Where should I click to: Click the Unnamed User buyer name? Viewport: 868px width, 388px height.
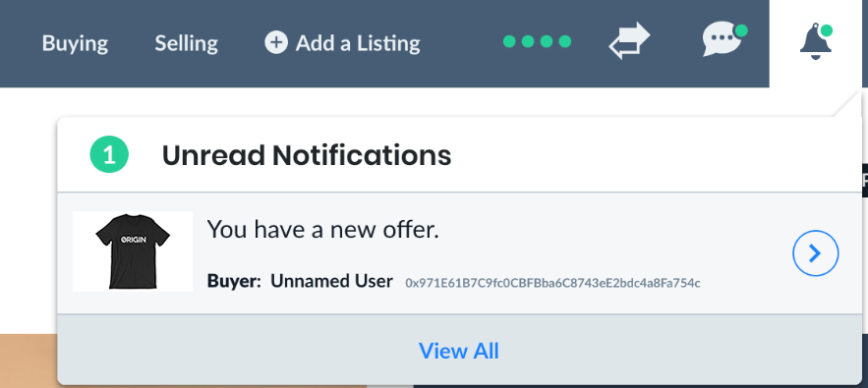click(x=331, y=281)
